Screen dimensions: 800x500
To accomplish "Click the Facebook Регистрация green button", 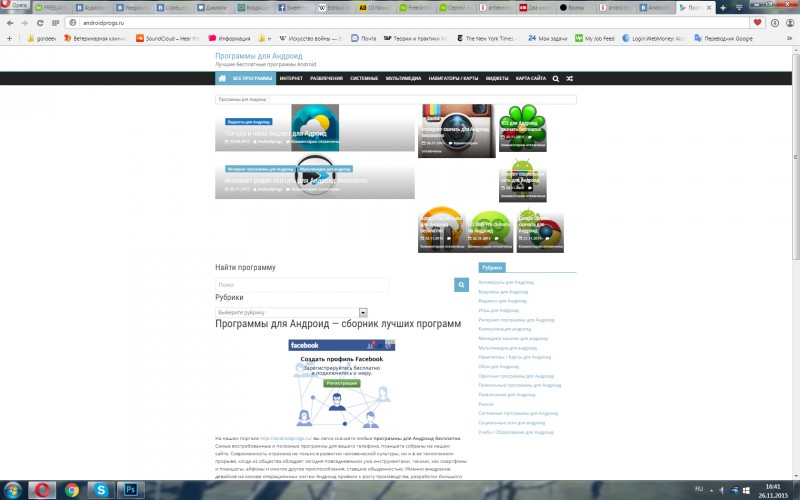I will tap(342, 383).
